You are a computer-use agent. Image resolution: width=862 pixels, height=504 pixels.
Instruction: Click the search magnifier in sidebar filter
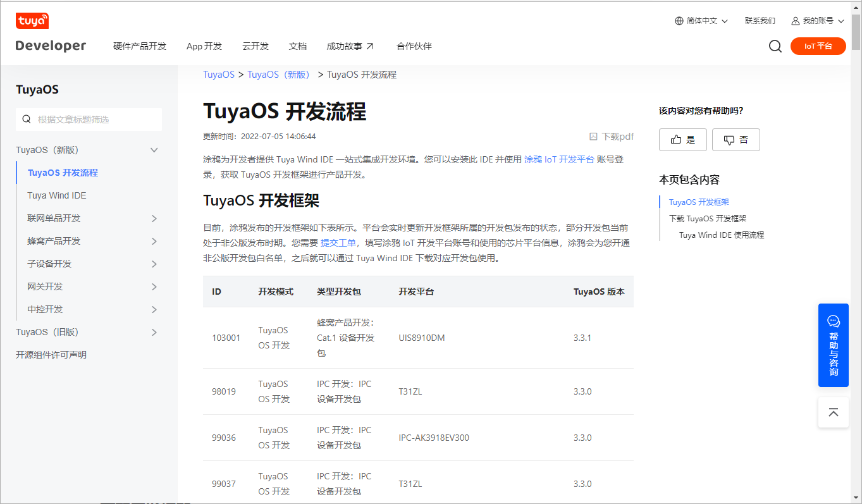coord(26,119)
